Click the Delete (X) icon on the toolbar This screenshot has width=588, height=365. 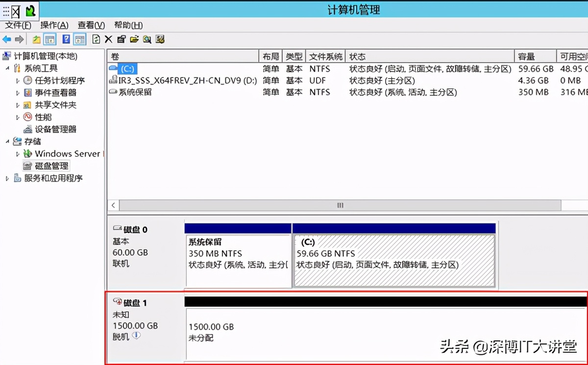[108, 39]
